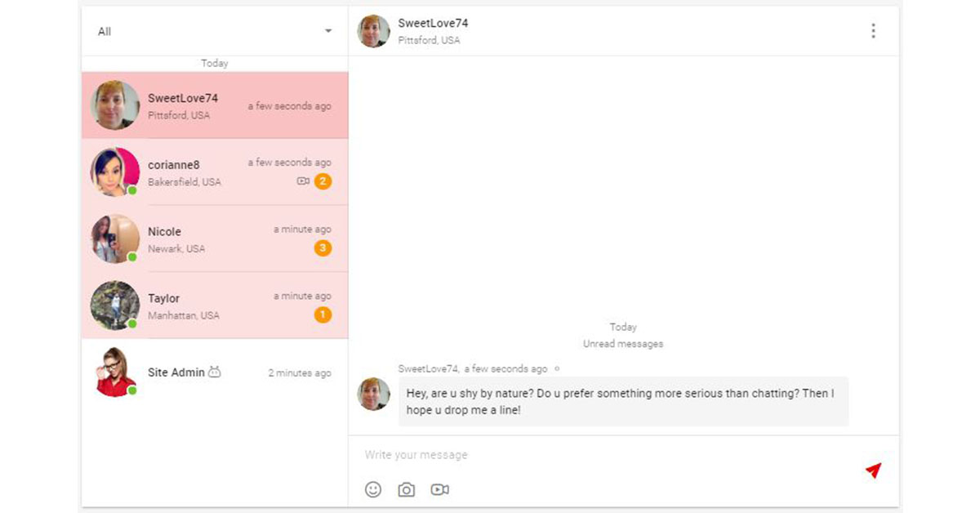The width and height of the screenshot is (980, 513).
Task: Click the video message icon in corianne8's chat entry
Action: pos(302,181)
